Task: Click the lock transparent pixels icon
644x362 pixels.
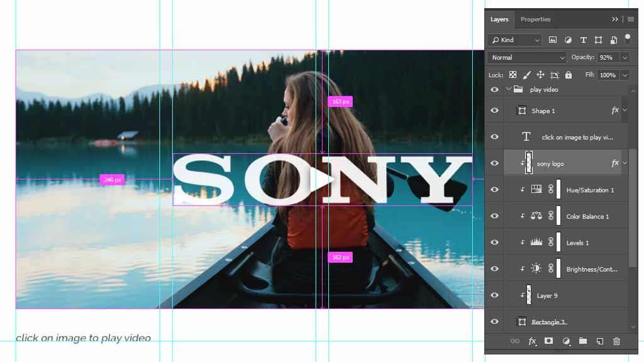Action: [513, 75]
